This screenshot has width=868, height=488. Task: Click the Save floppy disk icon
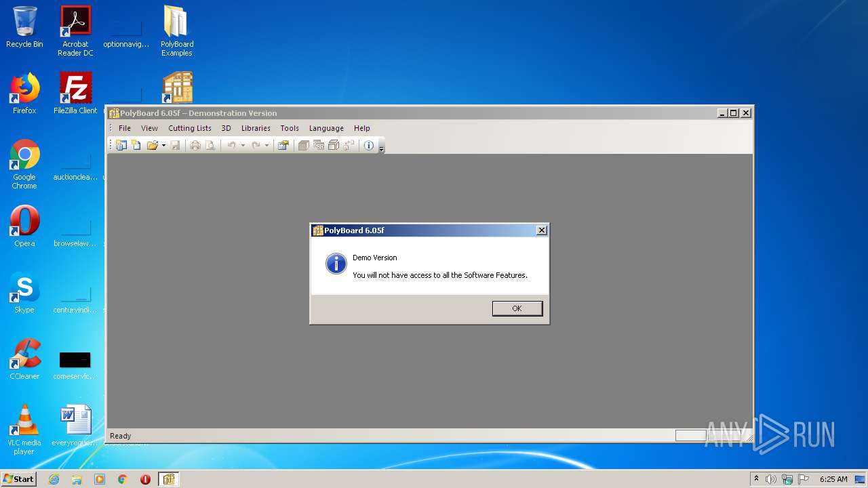[x=175, y=145]
